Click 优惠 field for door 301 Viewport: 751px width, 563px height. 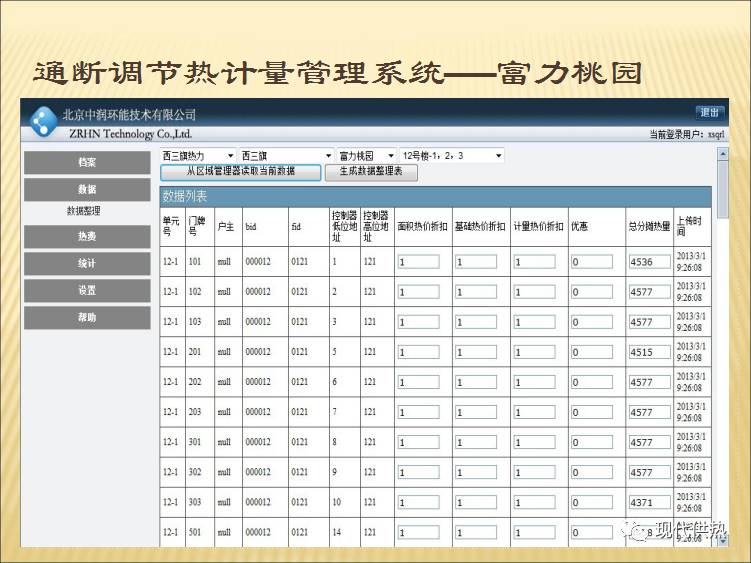(x=592, y=442)
